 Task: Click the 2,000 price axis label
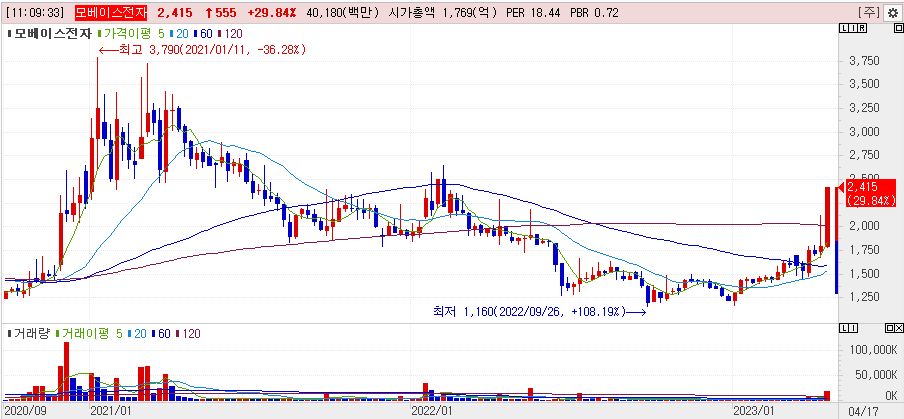[864, 226]
